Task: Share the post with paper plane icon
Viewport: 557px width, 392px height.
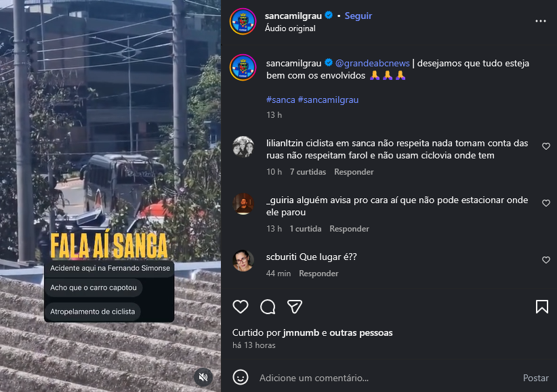Action: coord(295,307)
